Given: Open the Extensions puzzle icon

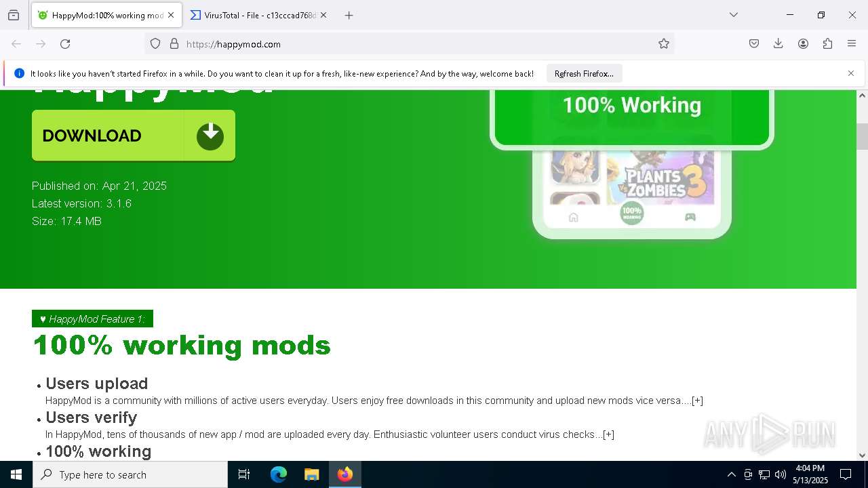Looking at the screenshot, I should tap(827, 44).
